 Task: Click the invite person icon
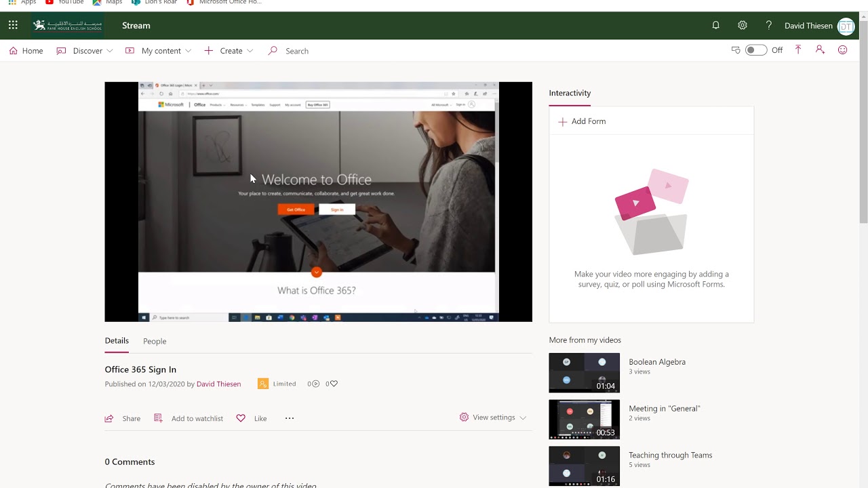820,50
